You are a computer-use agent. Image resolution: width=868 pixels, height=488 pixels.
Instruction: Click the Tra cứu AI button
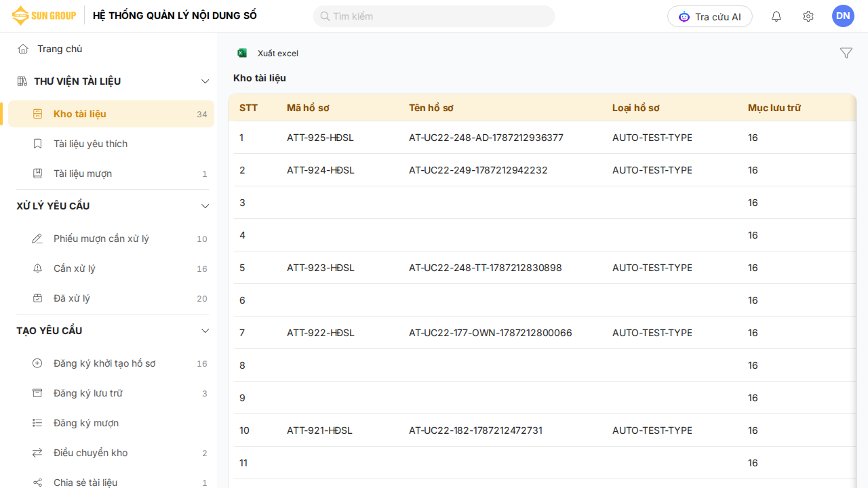pyautogui.click(x=709, y=16)
